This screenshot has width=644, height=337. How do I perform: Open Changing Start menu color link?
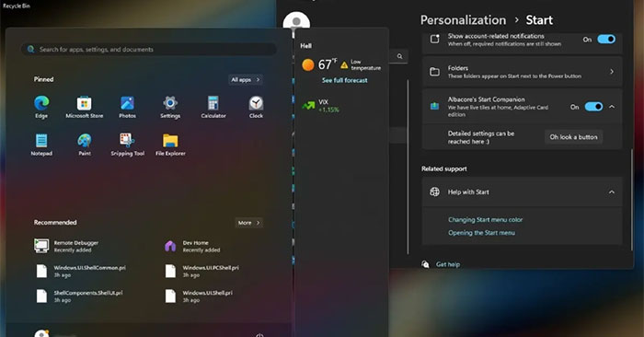coord(486,219)
